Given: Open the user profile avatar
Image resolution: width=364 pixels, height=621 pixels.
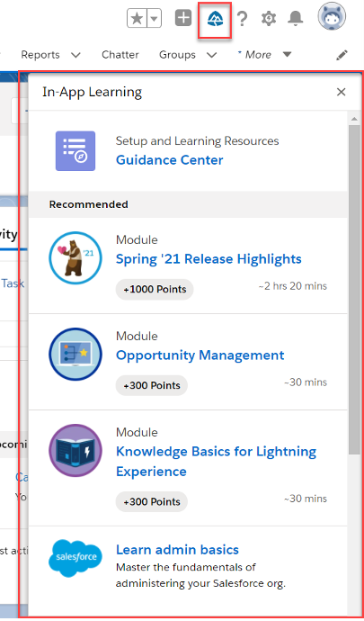Looking at the screenshot, I should pos(332,16).
